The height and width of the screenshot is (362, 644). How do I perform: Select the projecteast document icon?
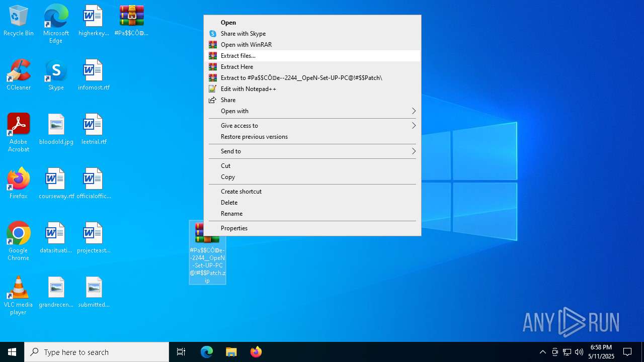94,238
